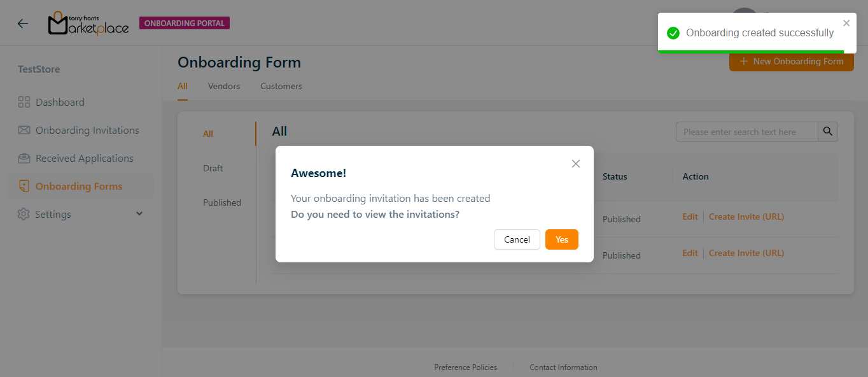The height and width of the screenshot is (377, 868).
Task: Close the Awesome dialog with X
Action: (576, 164)
